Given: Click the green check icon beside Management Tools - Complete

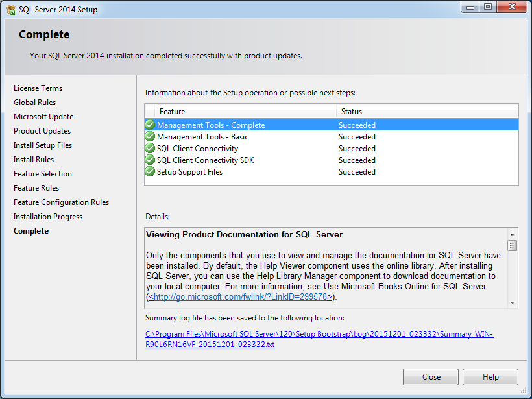Looking at the screenshot, I should [150, 125].
